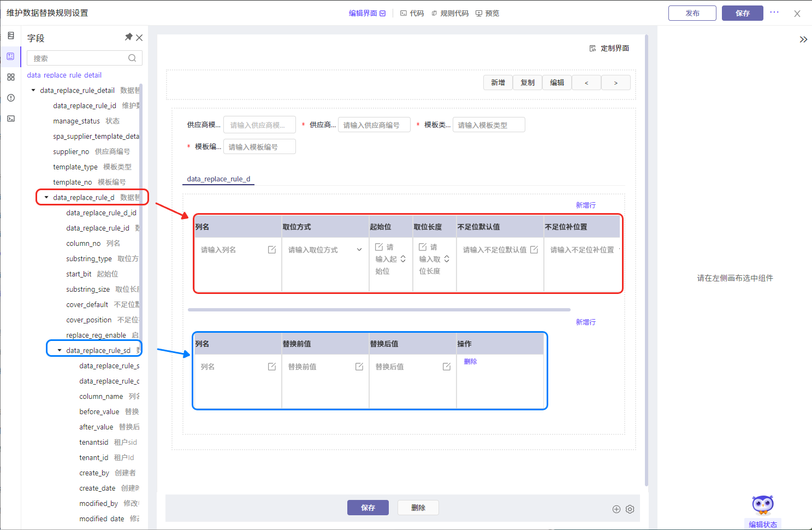
Task: Go to next record with > button
Action: [x=616, y=83]
